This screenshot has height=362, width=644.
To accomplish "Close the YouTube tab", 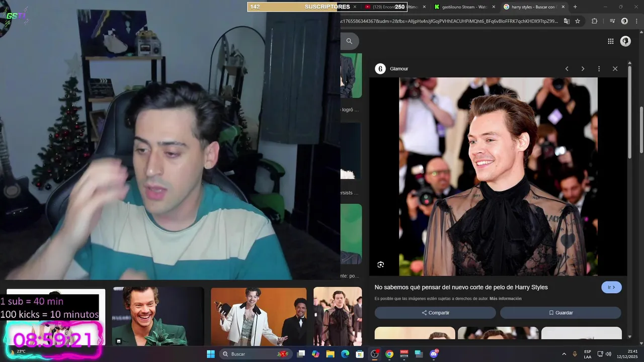I will click(424, 7).
